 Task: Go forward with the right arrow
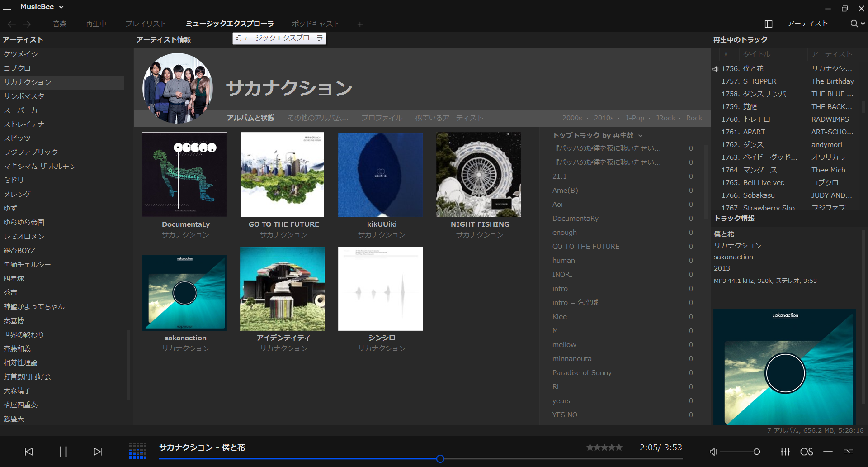click(x=27, y=24)
